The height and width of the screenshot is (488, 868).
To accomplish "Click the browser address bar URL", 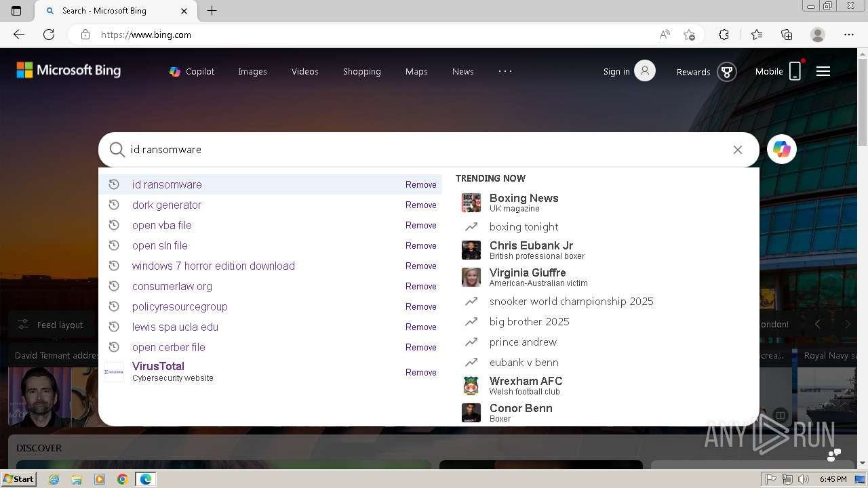I will (146, 35).
